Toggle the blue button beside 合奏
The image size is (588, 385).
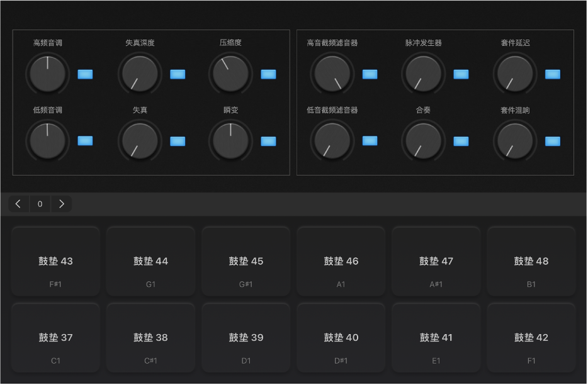pyautogui.click(x=461, y=142)
